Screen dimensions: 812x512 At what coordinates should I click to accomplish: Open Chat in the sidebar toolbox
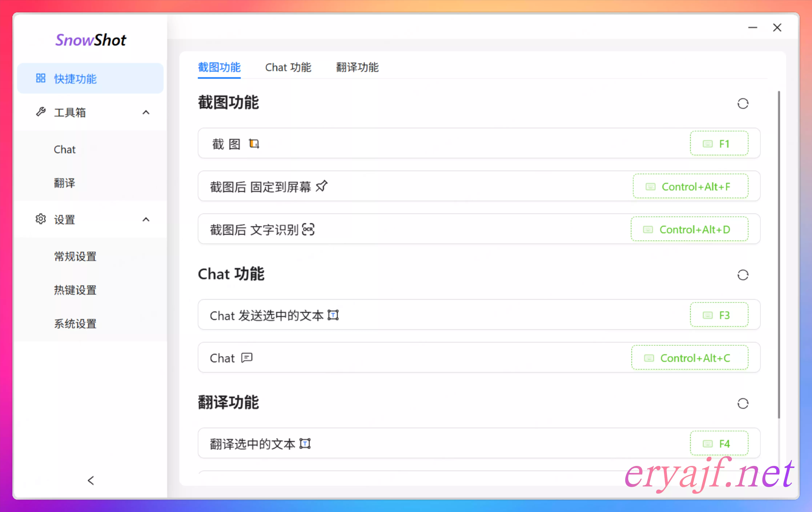[x=64, y=149]
